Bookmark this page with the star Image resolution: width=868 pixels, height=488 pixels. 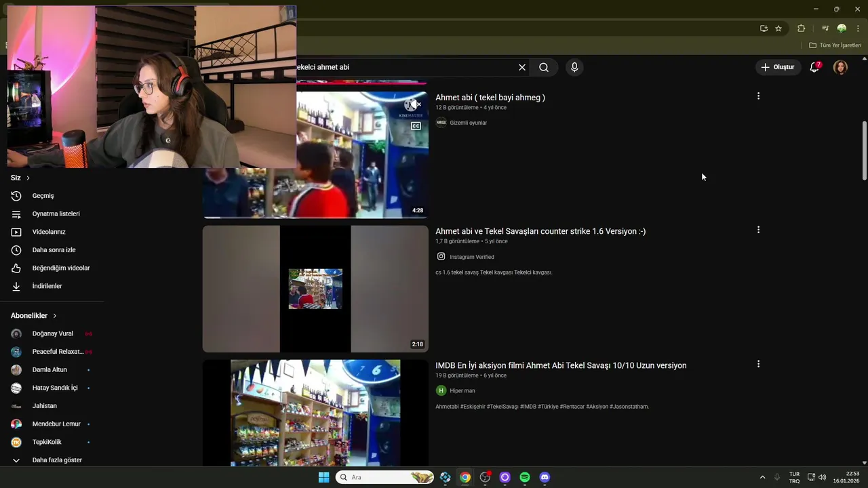tap(778, 28)
